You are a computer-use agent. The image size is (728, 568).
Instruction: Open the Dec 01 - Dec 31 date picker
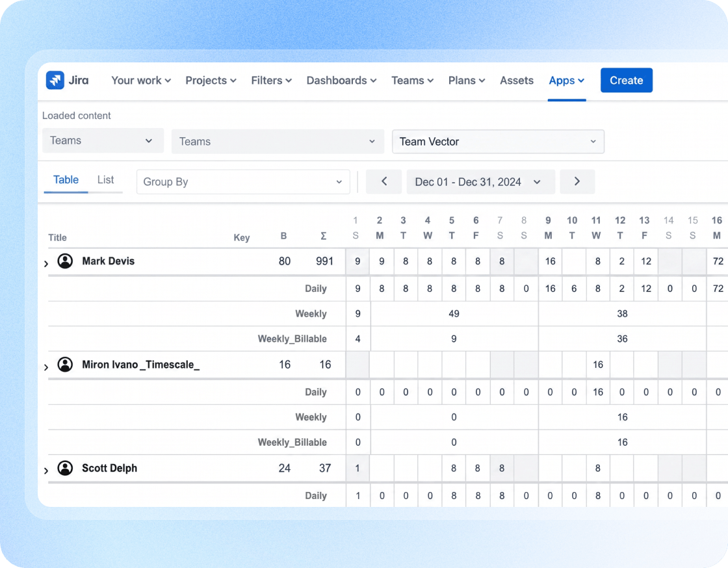[480, 182]
